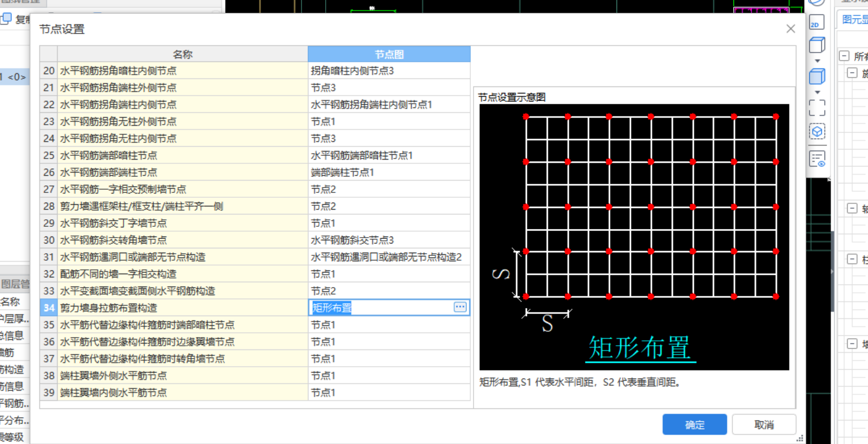The image size is (868, 444).
Task: Select row 34 剪力墙身拉筋布置构造 name
Action: 183,308
